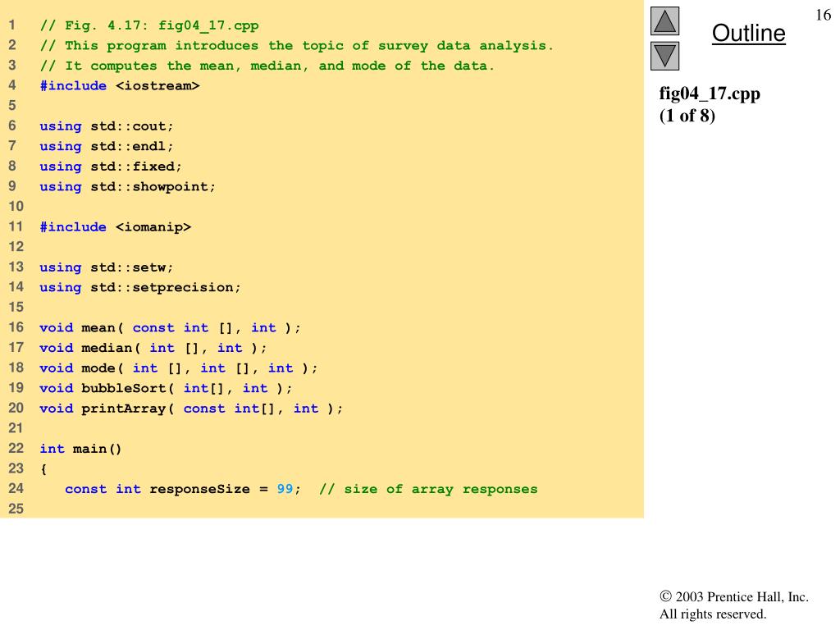This screenshot has width=840, height=630.
Task: Select the void bubbleSort prototype line
Action: pos(166,388)
